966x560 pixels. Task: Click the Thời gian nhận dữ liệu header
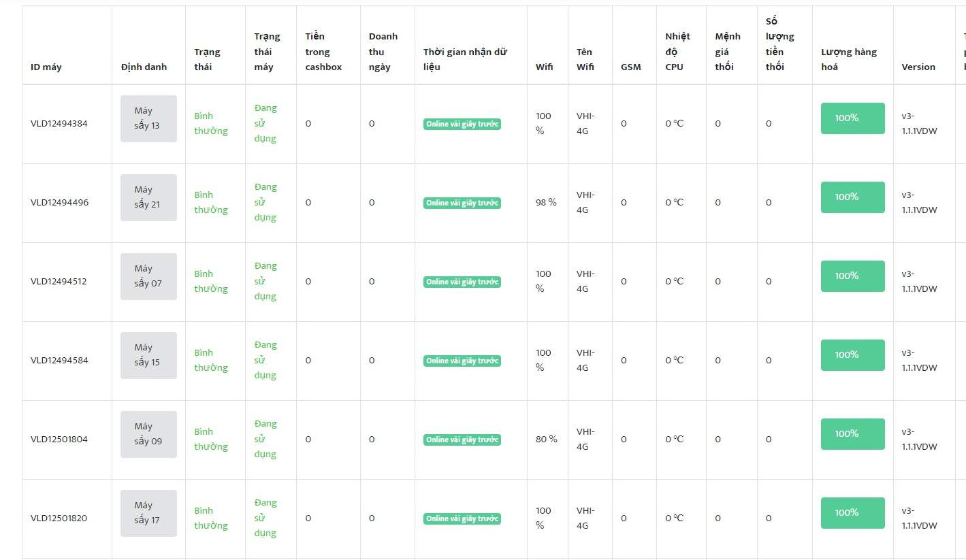(x=465, y=59)
